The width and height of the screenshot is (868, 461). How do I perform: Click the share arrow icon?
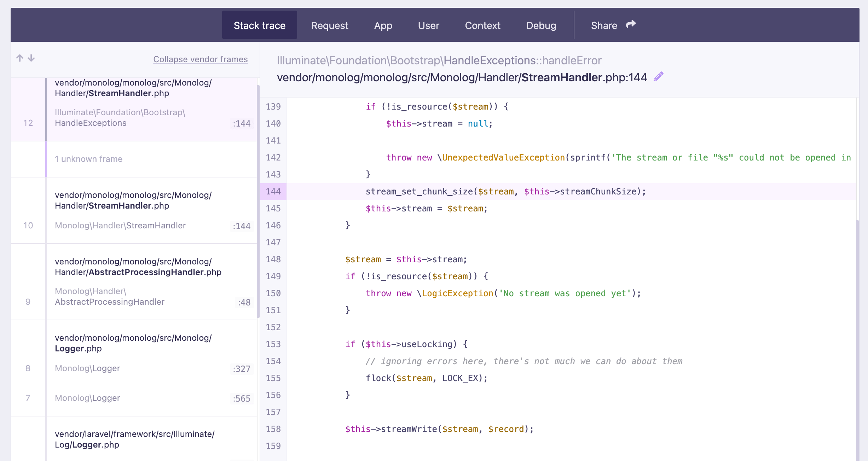tap(631, 24)
